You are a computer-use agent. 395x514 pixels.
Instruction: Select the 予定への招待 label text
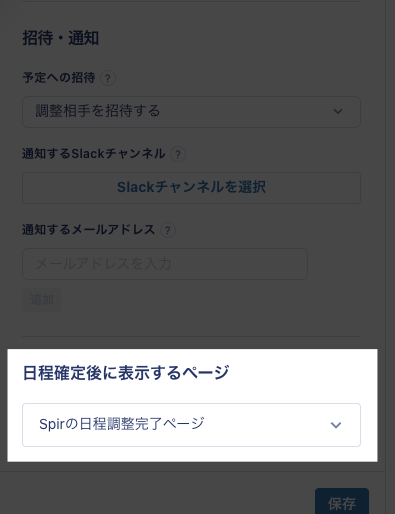(x=59, y=78)
